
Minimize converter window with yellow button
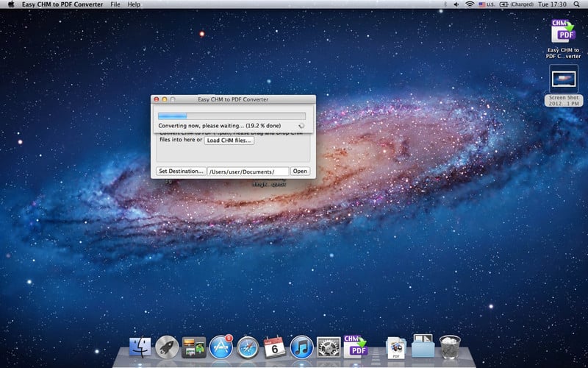coord(165,99)
